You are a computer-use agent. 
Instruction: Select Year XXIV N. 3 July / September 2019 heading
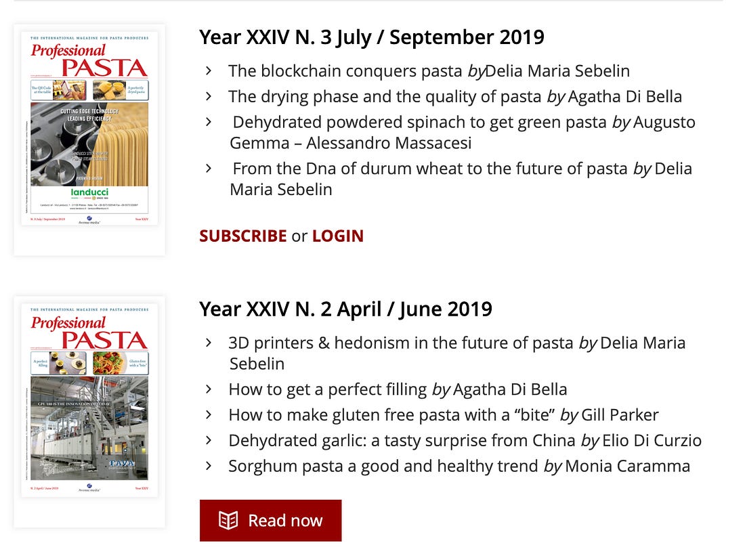tap(372, 37)
